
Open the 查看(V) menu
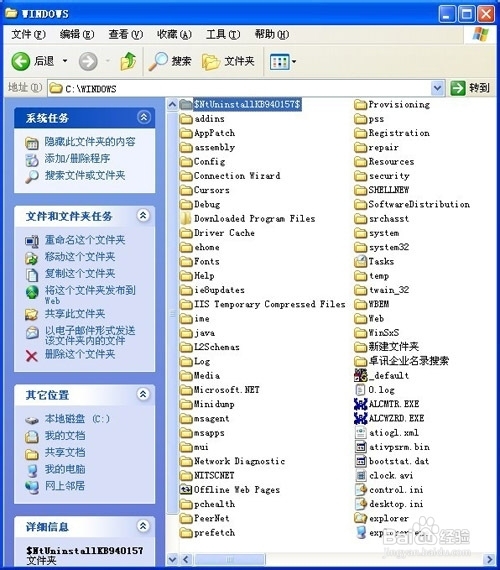(x=125, y=35)
